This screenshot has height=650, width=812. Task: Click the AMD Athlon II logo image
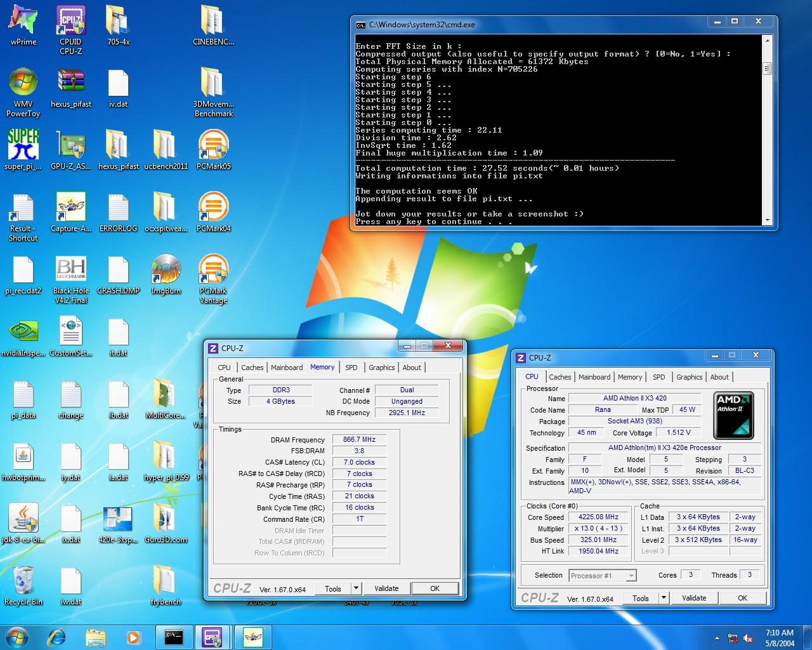733,416
